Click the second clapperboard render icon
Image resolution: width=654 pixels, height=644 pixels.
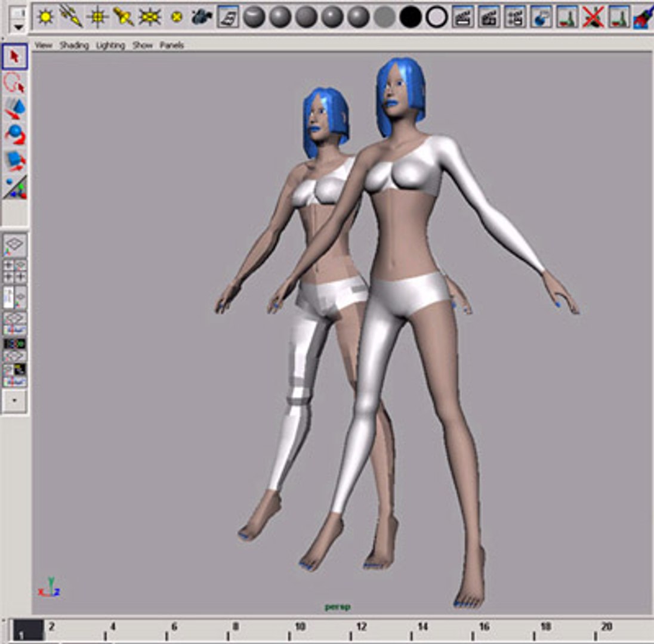click(x=489, y=17)
